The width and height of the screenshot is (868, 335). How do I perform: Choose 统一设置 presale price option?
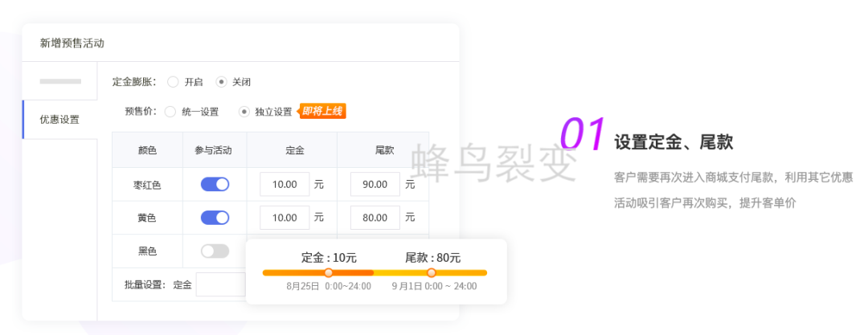click(170, 112)
